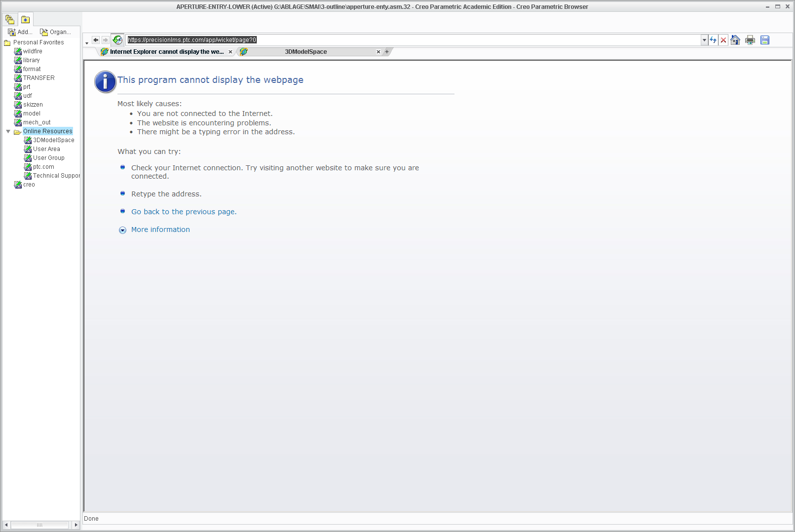
Task: Open the User Area favorite
Action: 46,149
